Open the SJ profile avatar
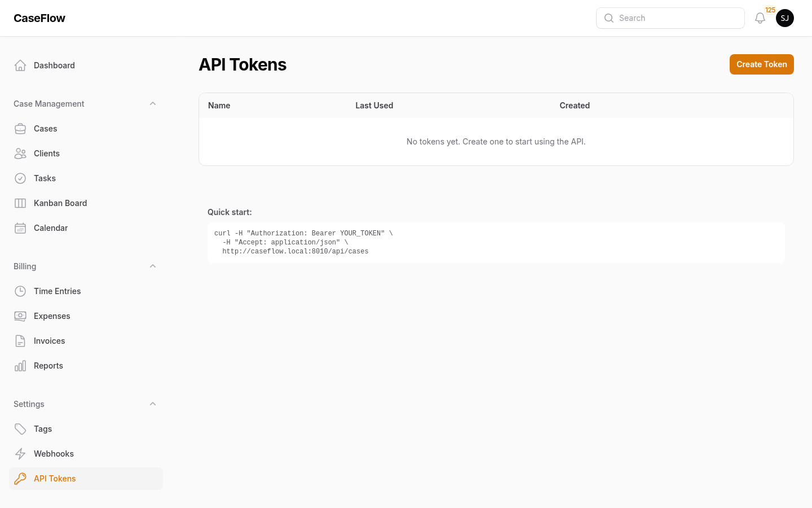Viewport: 812px width, 508px height. [x=785, y=18]
